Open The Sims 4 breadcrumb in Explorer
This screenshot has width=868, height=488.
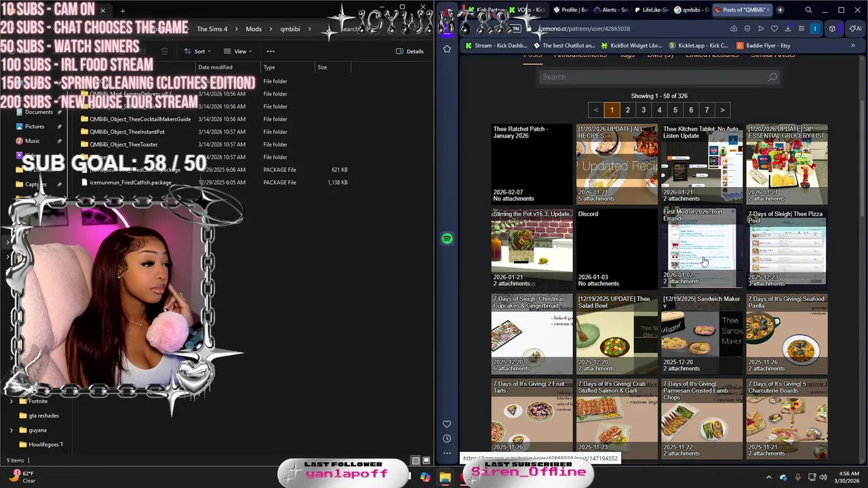tap(212, 29)
